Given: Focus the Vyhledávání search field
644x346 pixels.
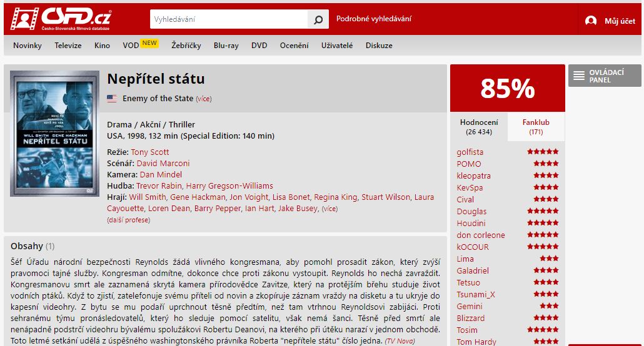Looking at the screenshot, I should click(229, 19).
